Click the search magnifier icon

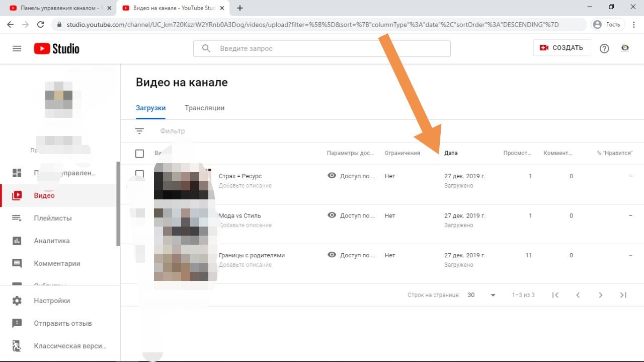(x=206, y=48)
